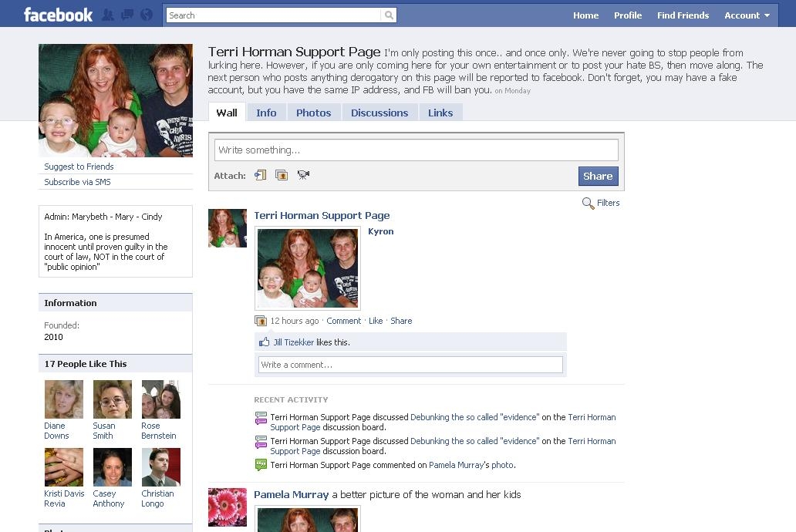Open Jill Tizekker's profile link
The width and height of the screenshot is (796, 532).
(x=293, y=342)
